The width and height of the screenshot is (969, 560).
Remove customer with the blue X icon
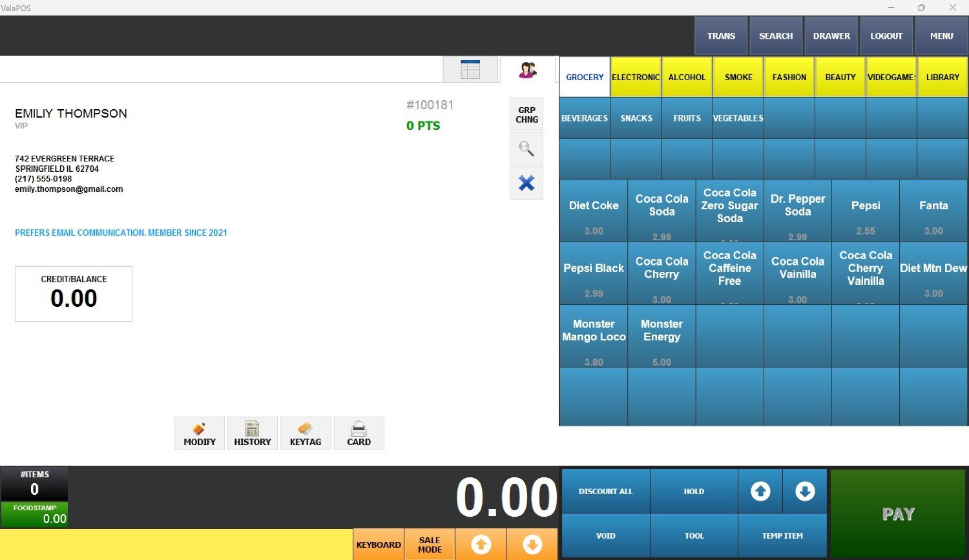pyautogui.click(x=526, y=183)
